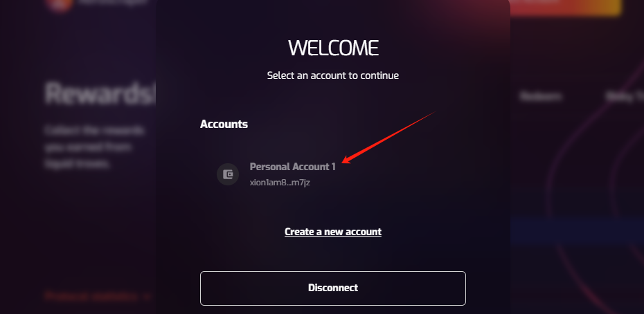Click the WELCOME heading
This screenshot has height=314, width=644.
pos(333,48)
